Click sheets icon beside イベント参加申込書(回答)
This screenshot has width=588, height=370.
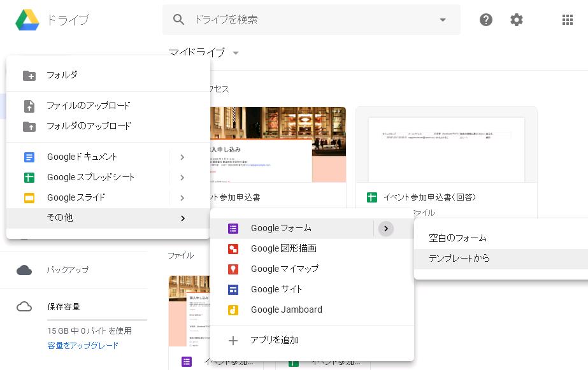tap(371, 197)
